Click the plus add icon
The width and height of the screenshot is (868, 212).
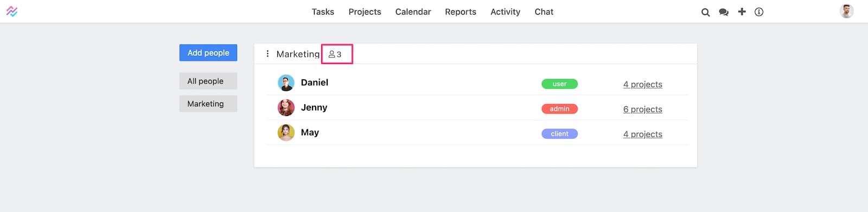[x=742, y=11]
